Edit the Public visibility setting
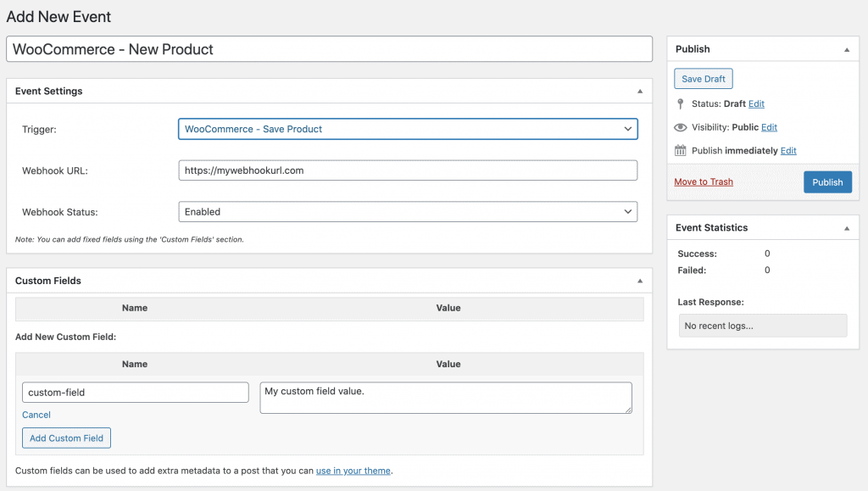 769,127
